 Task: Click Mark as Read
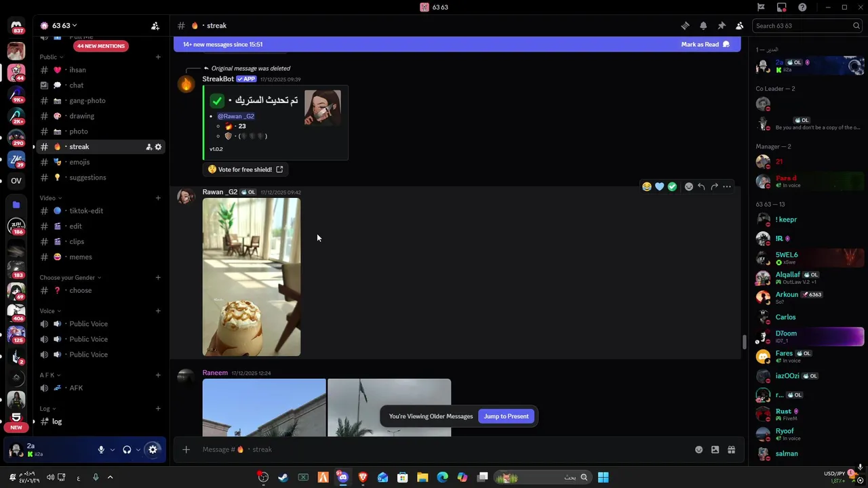[x=705, y=44]
